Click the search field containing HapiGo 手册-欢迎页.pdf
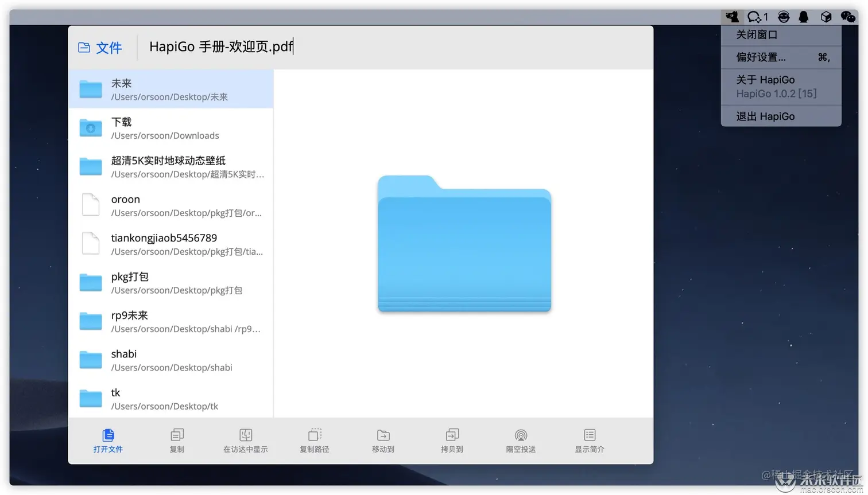Viewport: 868px width, 495px height. pyautogui.click(x=395, y=47)
